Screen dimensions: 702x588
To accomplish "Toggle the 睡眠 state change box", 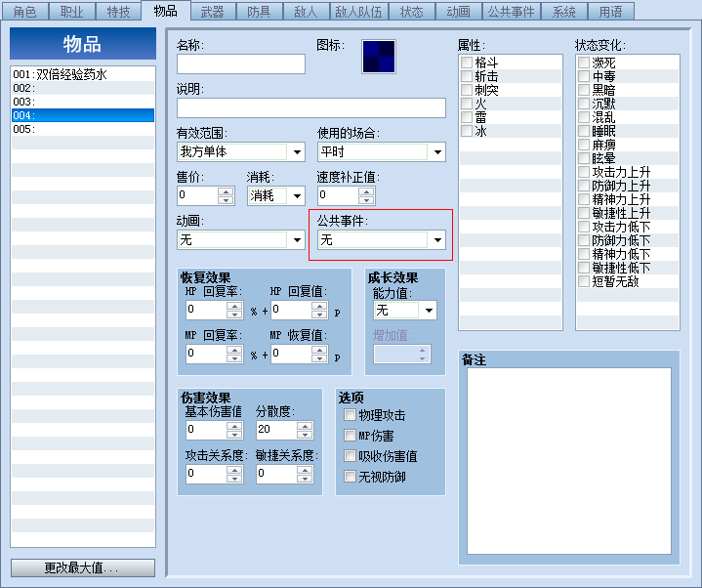I will point(584,131).
